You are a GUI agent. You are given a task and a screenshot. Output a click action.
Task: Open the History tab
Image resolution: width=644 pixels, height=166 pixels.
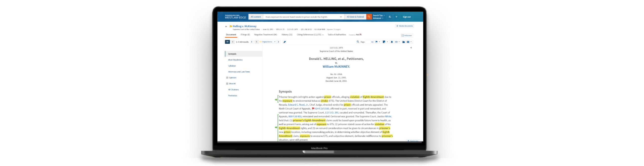(287, 35)
